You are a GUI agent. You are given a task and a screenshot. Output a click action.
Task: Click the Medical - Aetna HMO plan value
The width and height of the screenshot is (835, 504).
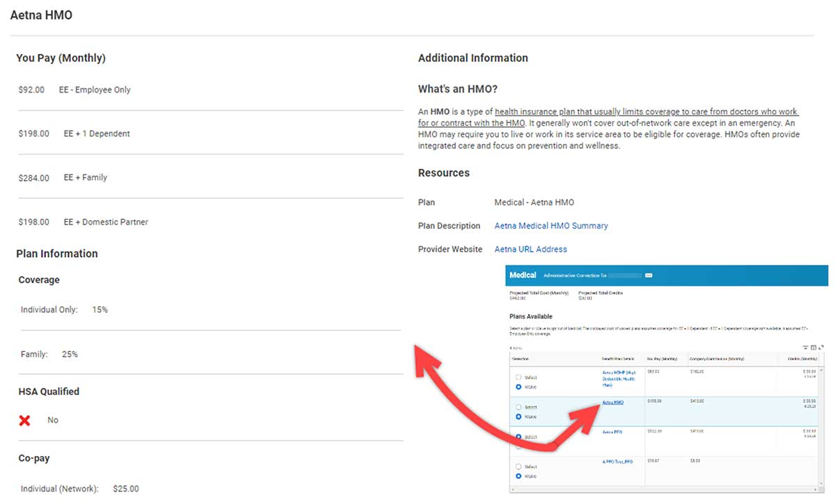click(534, 202)
